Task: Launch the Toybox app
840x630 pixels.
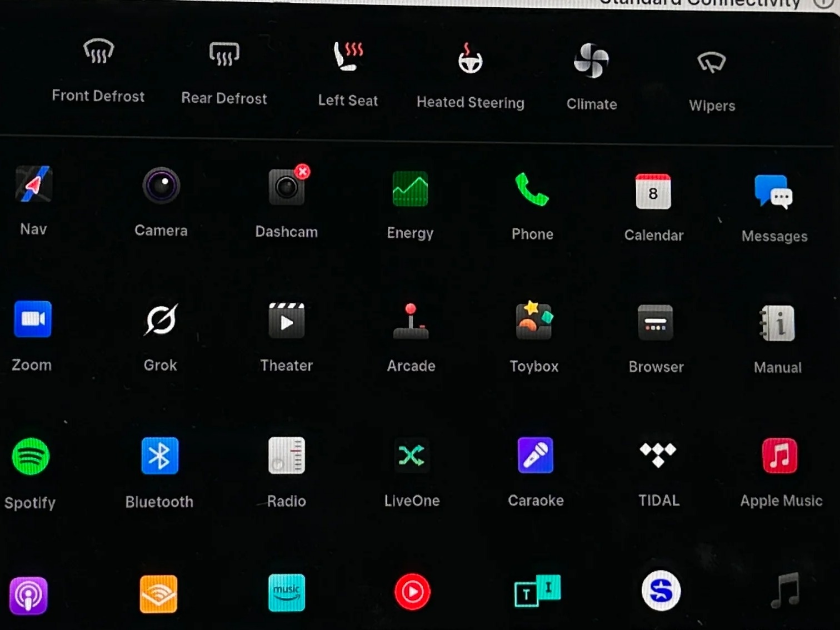Action: pos(534,322)
